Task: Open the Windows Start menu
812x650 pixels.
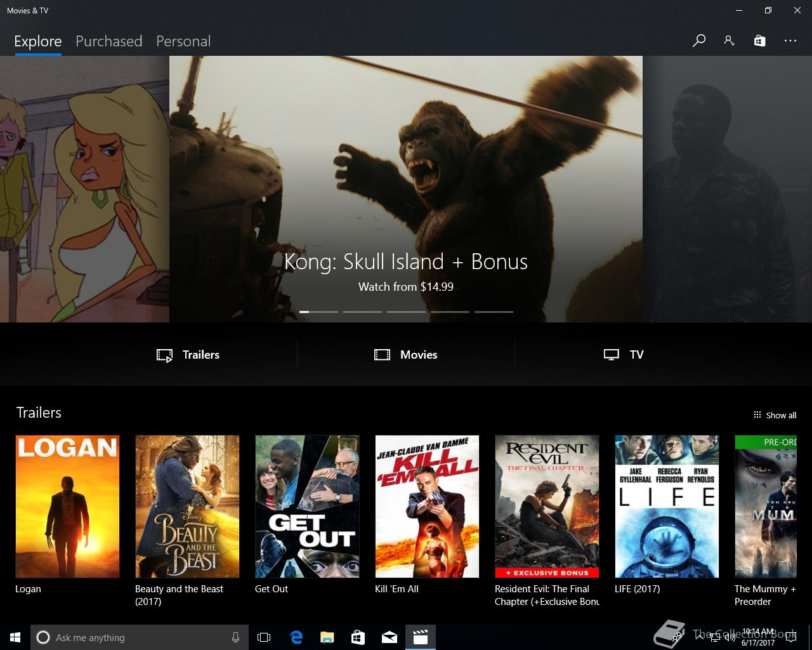Action: (x=15, y=637)
